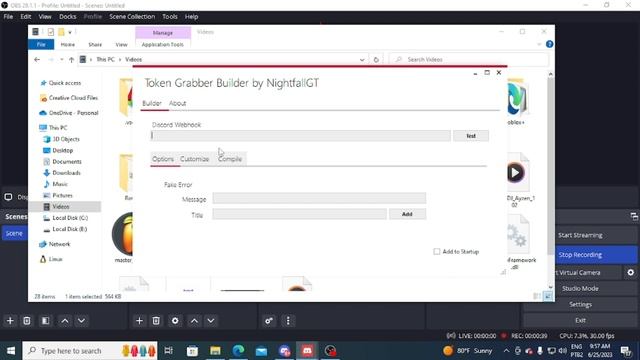Select the Scene item in Scenes list

pyautogui.click(x=14, y=233)
